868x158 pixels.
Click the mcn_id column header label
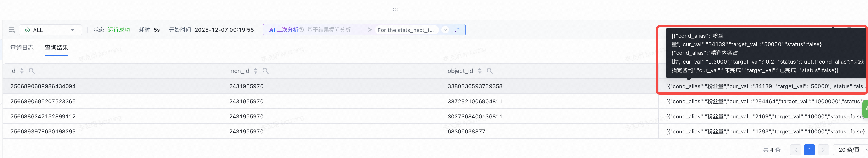[239, 71]
